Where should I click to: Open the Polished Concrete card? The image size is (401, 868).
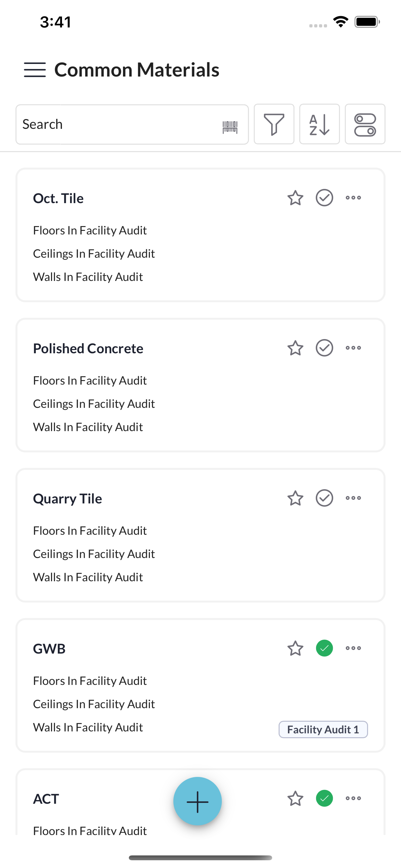tap(200, 385)
